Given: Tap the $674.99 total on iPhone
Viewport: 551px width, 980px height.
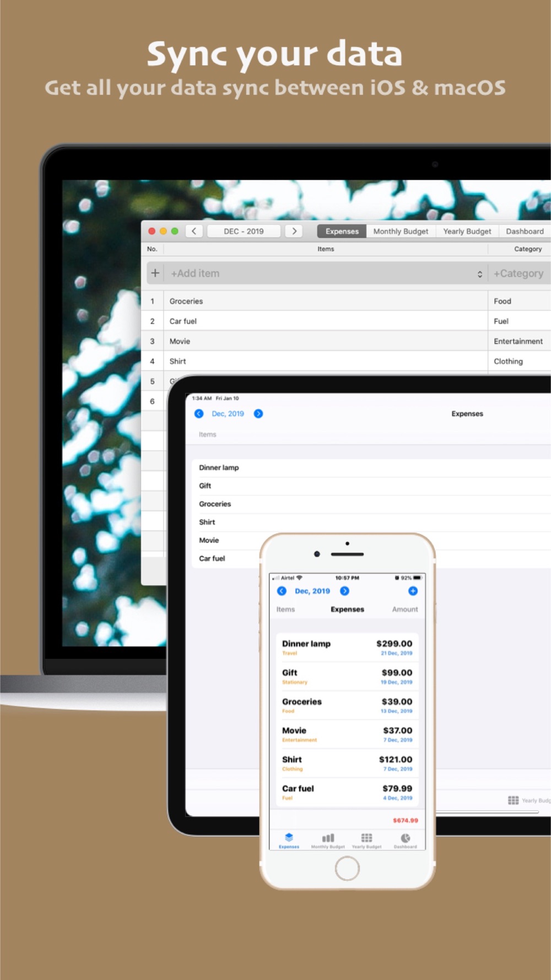Looking at the screenshot, I should click(x=406, y=820).
